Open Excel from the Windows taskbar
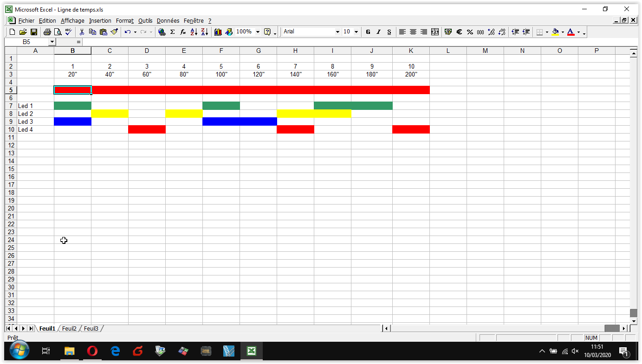The height and width of the screenshot is (364, 642). point(251,351)
